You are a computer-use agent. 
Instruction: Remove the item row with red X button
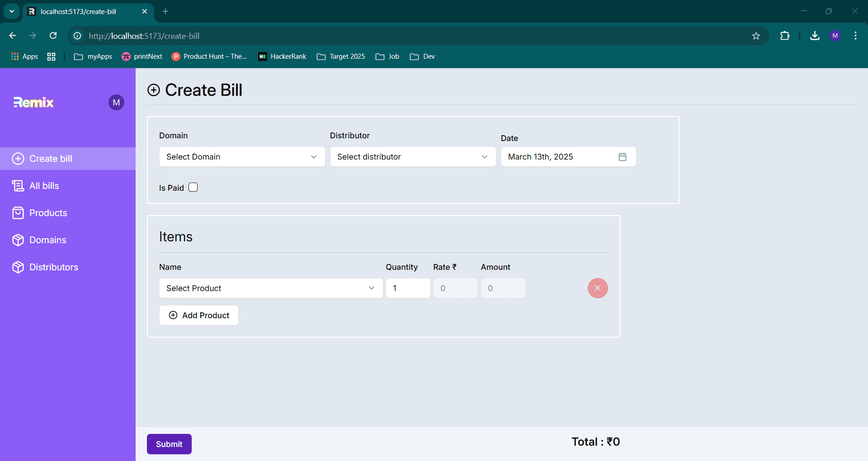[x=598, y=288]
